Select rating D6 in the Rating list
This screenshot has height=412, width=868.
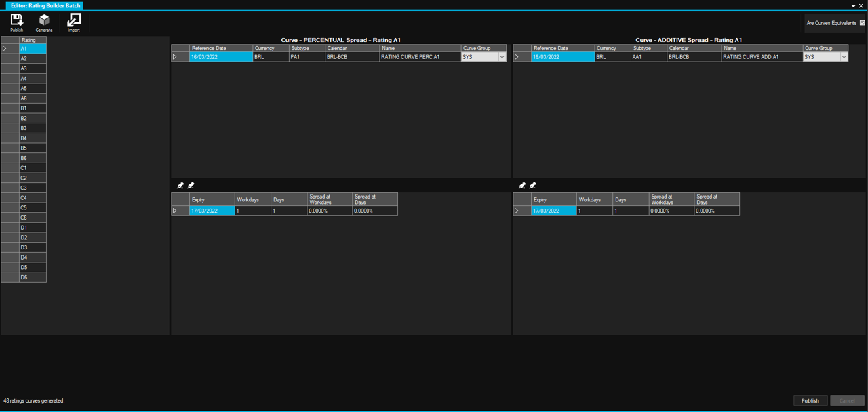point(32,277)
